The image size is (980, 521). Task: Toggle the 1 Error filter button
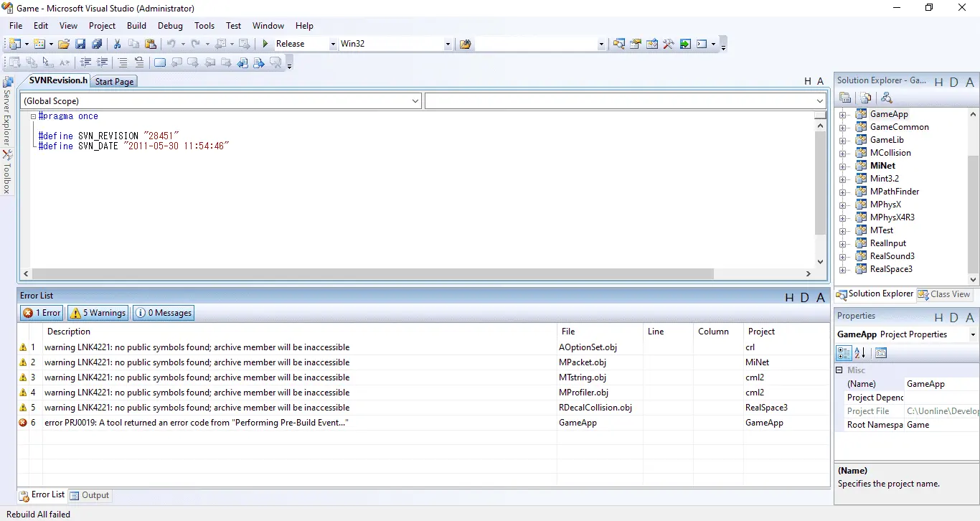click(42, 313)
